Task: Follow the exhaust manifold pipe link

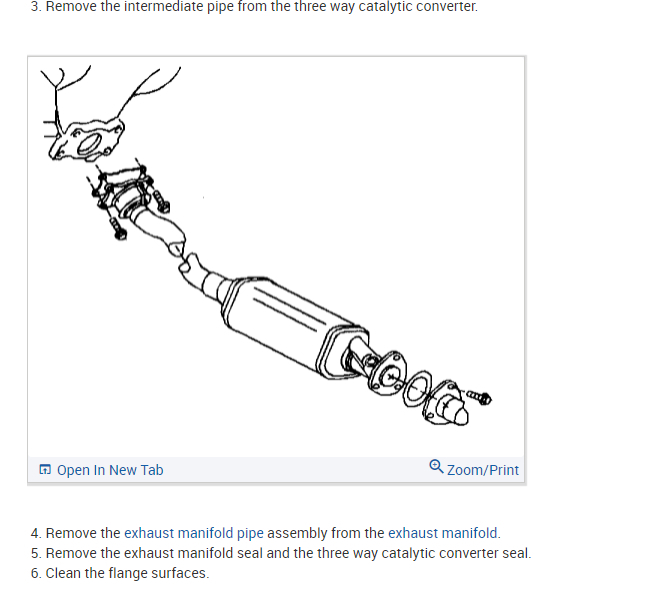Action: [x=194, y=533]
